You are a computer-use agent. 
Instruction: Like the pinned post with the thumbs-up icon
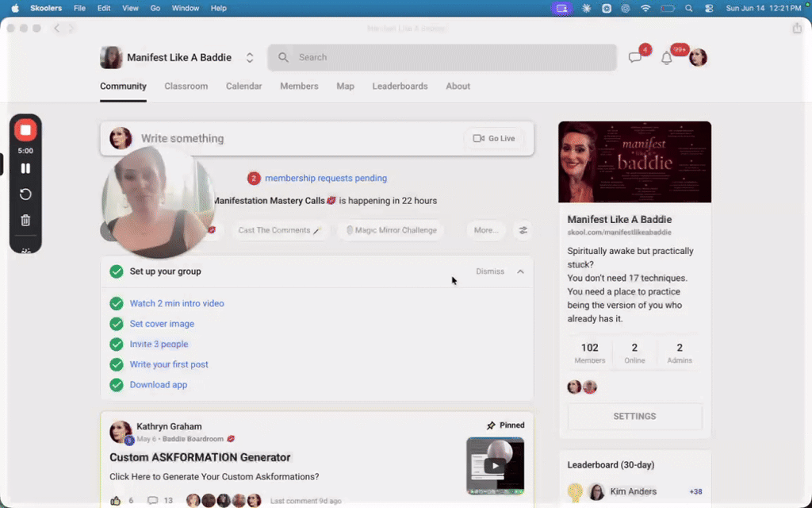[115, 500]
